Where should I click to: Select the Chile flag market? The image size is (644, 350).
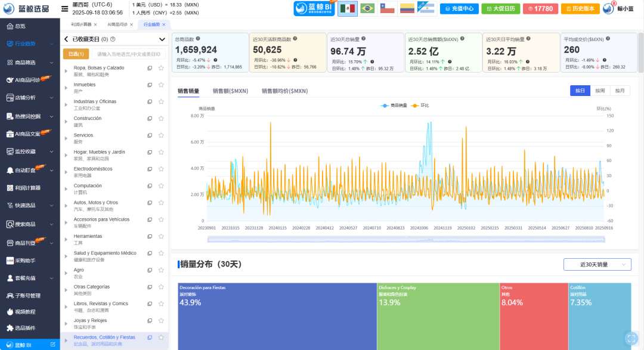(x=388, y=8)
